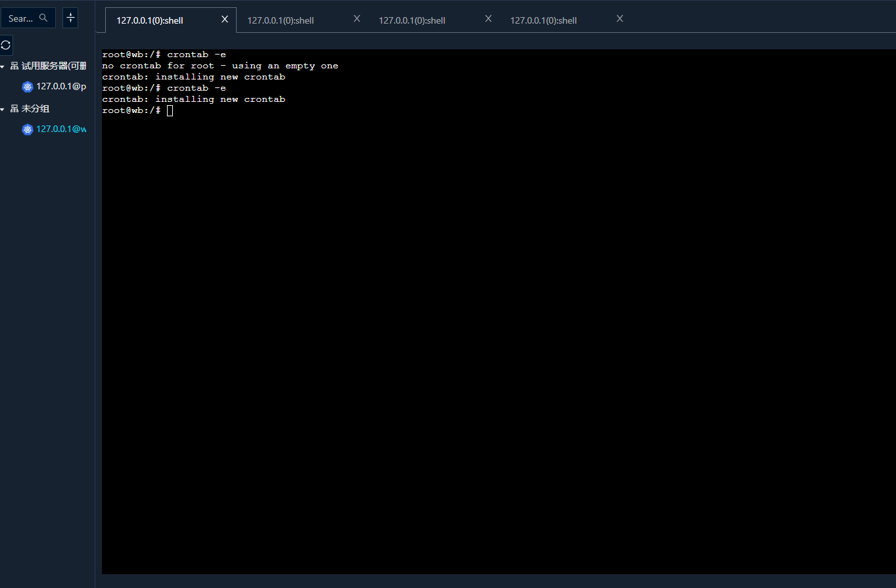This screenshot has width=896, height=588.
Task: Close the third shell tab
Action: click(x=488, y=18)
